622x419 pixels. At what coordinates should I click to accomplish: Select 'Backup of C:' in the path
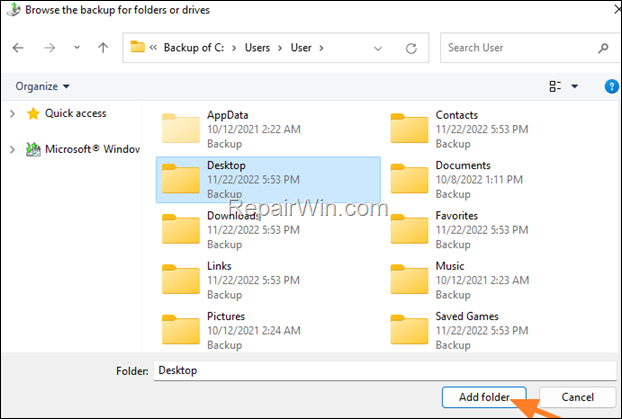click(194, 48)
